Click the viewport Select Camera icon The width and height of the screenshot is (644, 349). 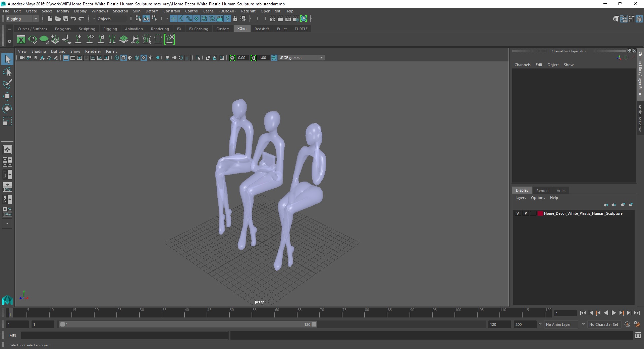22,58
